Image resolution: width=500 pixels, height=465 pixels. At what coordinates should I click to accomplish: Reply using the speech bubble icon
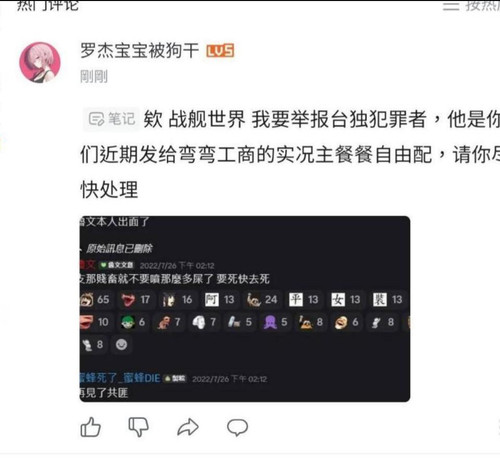[237, 427]
